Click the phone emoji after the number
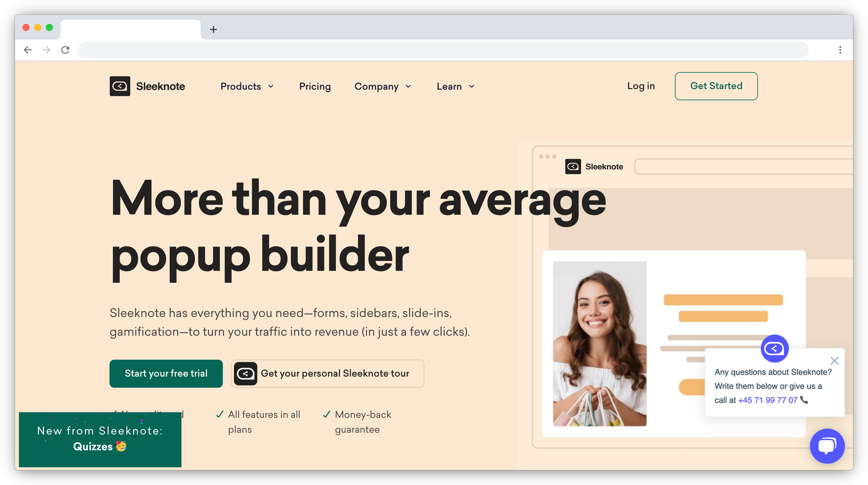 tap(804, 400)
